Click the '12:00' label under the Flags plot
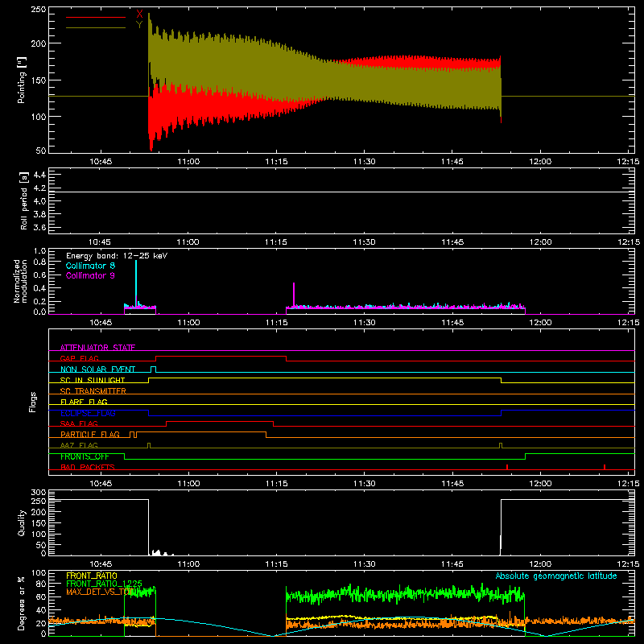Image resolution: width=644 pixels, height=644 pixels. 540,484
